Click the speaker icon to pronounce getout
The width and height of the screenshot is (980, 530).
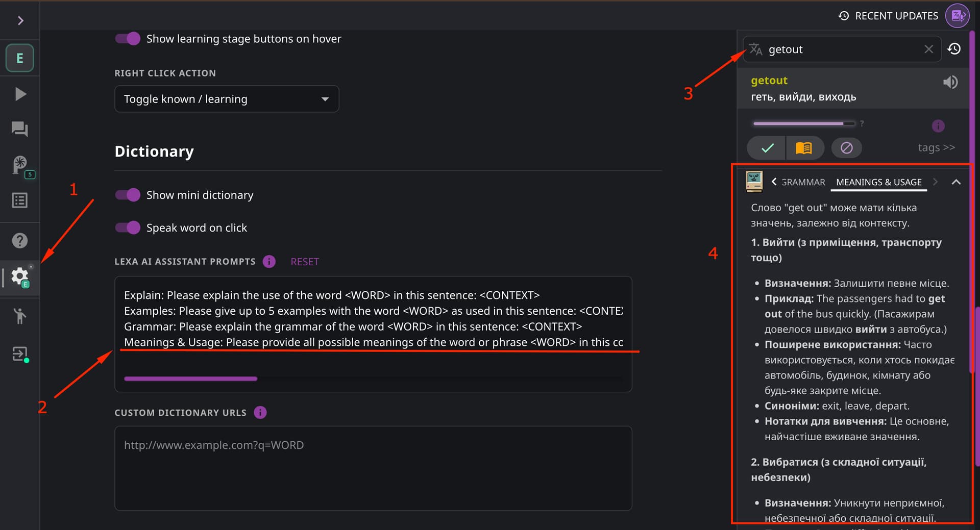[x=950, y=82]
